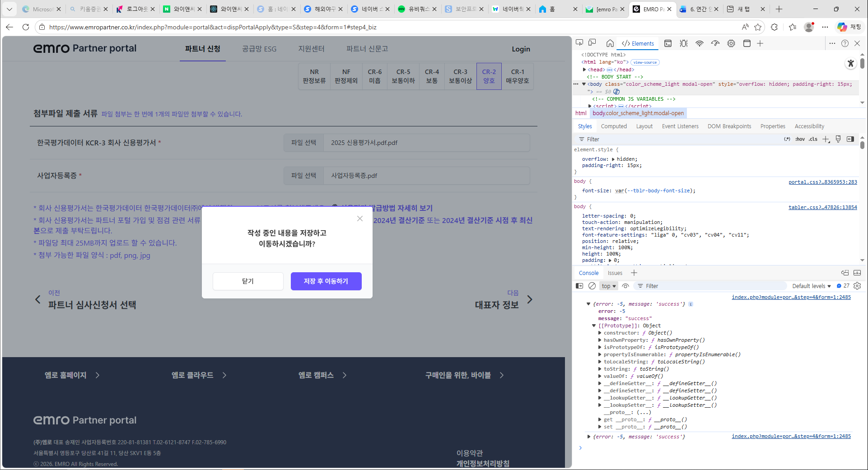Open the Event Listeners tab
This screenshot has width=868, height=470.
pos(680,126)
